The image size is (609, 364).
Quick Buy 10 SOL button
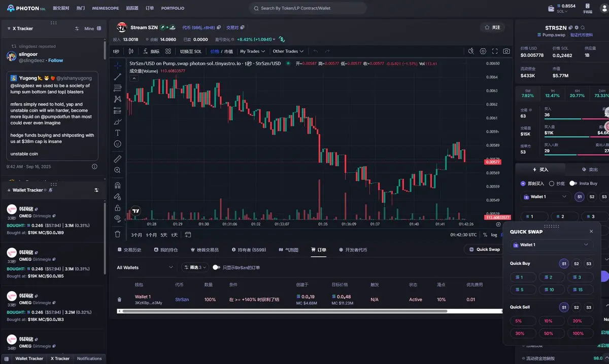click(552, 289)
